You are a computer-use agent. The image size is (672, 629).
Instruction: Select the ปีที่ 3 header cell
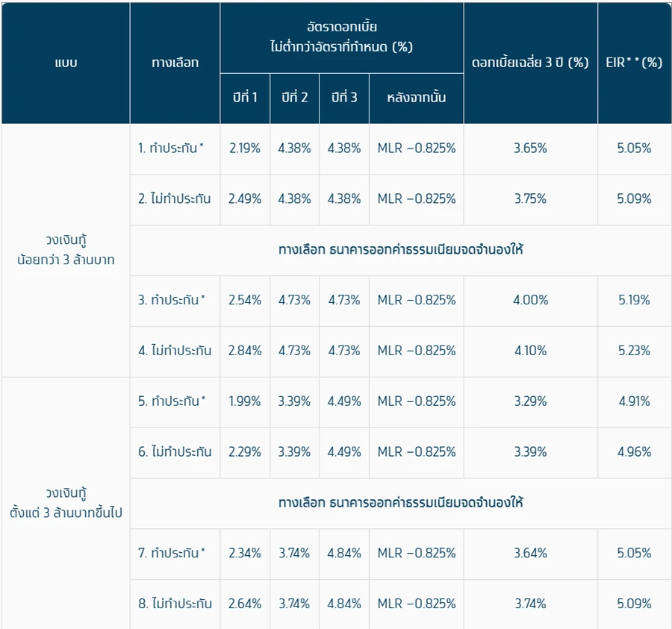(344, 98)
